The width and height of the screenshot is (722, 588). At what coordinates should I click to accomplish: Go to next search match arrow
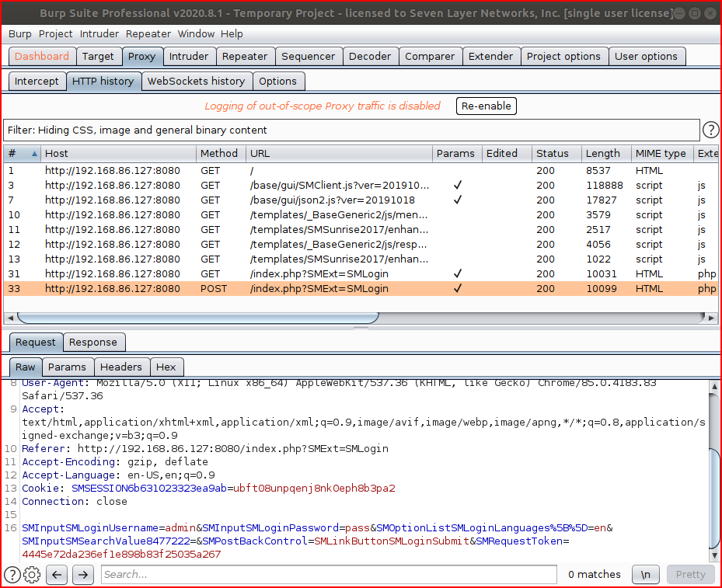[x=83, y=575]
